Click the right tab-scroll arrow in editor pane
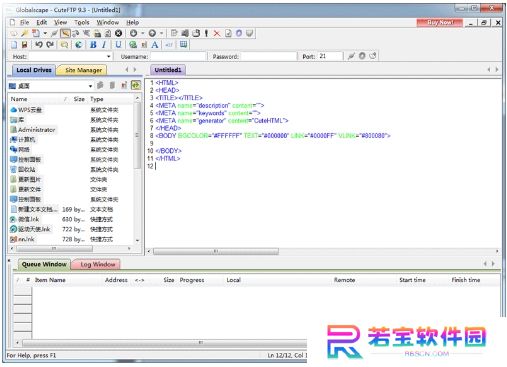This screenshot has height=367, width=507. 497,70
